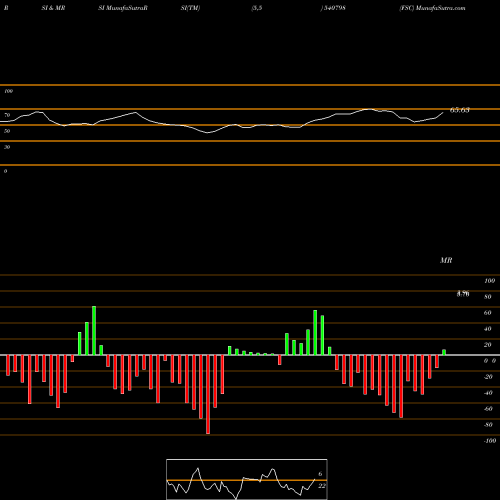This screenshot has width=500, height=500.
Task: Click the MR axis label 40
Action: click(x=488, y=329)
